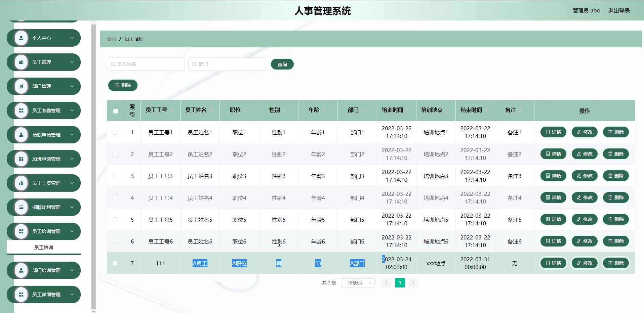Click the 请假申请管理 sidebar icon
Viewport: 644px width, 313px height.
pyautogui.click(x=21, y=135)
